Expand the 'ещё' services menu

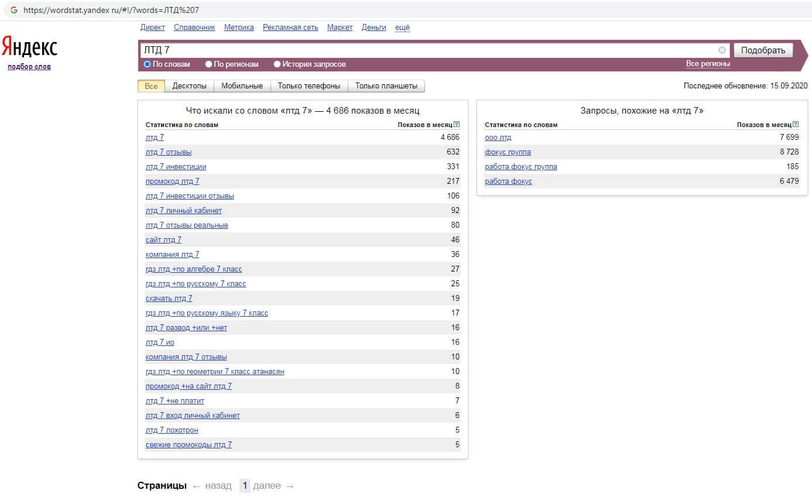click(402, 28)
